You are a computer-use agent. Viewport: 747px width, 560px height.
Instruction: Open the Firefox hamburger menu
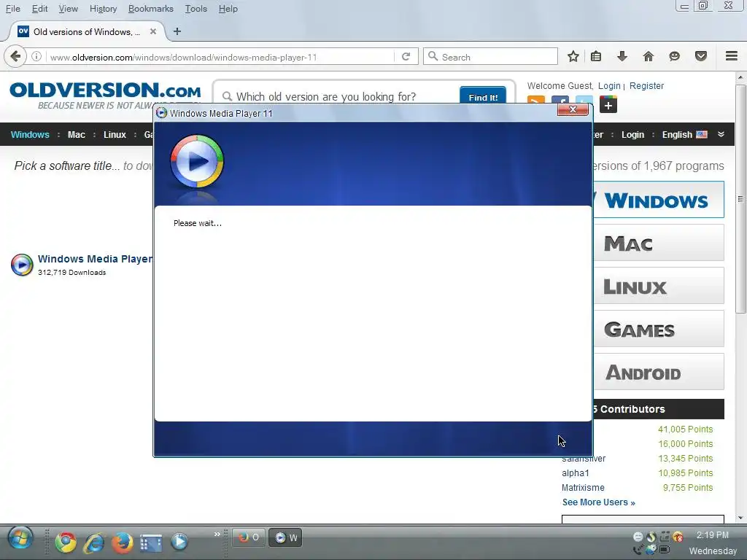point(732,56)
